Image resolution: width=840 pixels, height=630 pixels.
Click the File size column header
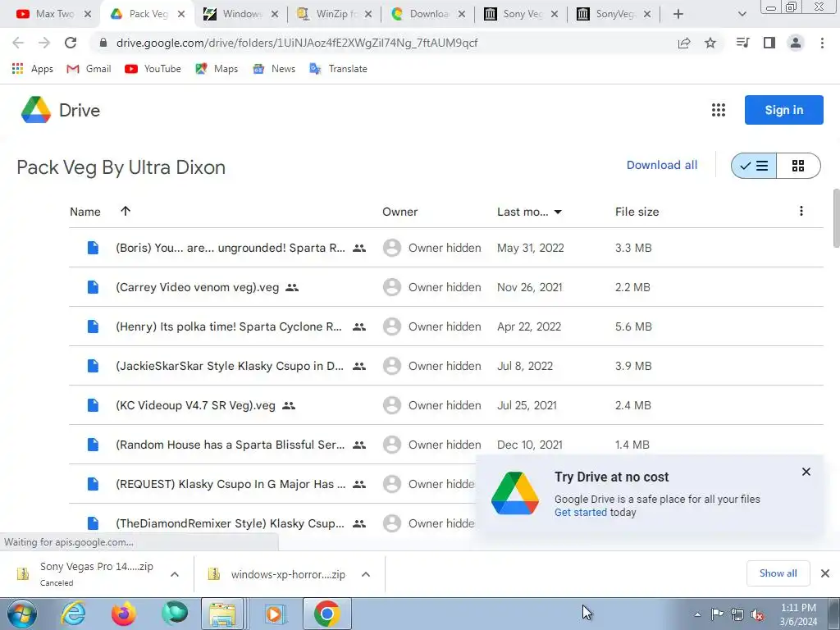pos(637,212)
